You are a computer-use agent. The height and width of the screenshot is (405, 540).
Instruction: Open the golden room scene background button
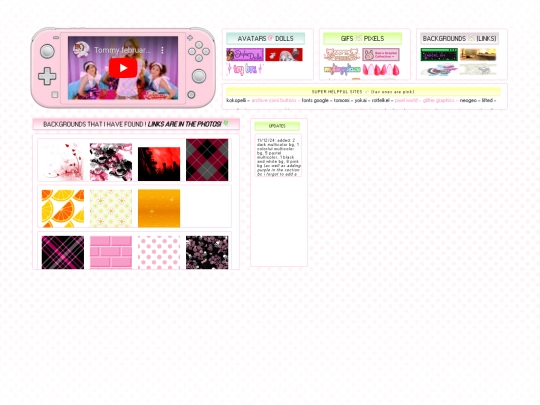(x=478, y=55)
